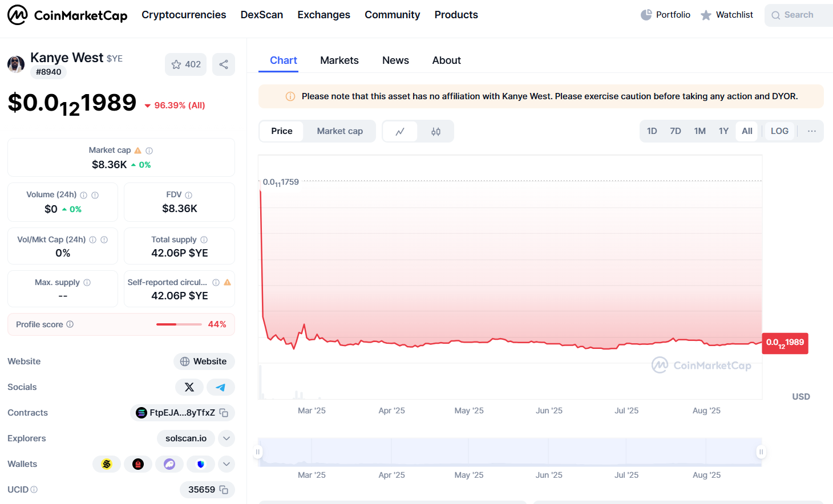Click the red current price label on chart

tap(785, 343)
